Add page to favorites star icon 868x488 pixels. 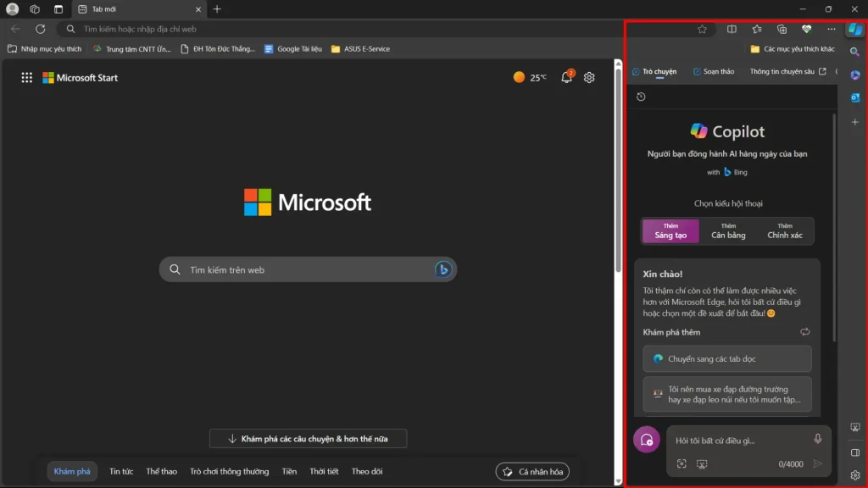tap(702, 30)
